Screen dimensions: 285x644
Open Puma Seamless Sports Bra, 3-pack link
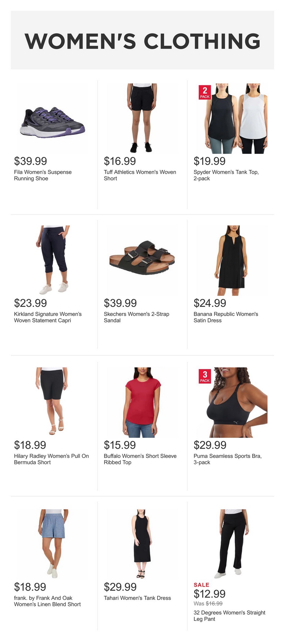point(228,459)
